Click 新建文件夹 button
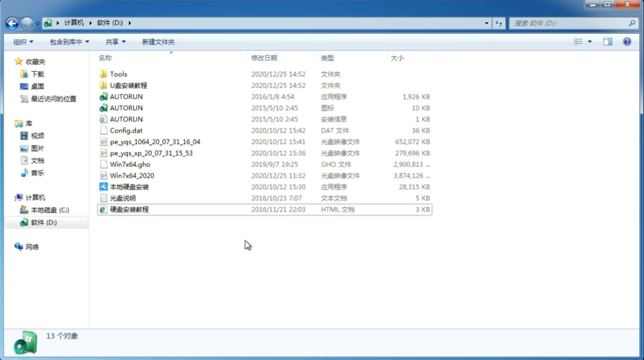Viewport: 644px width, 360px height. pos(158,42)
